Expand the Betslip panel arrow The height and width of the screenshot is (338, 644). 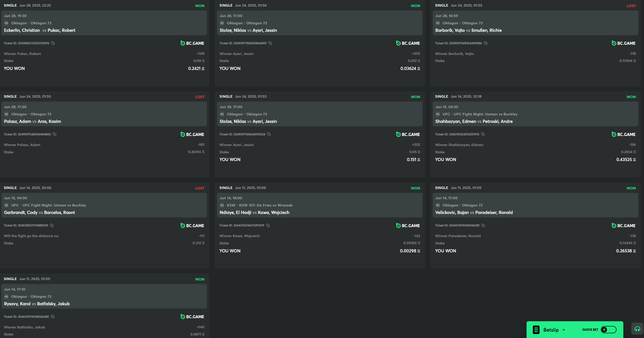[x=564, y=330]
